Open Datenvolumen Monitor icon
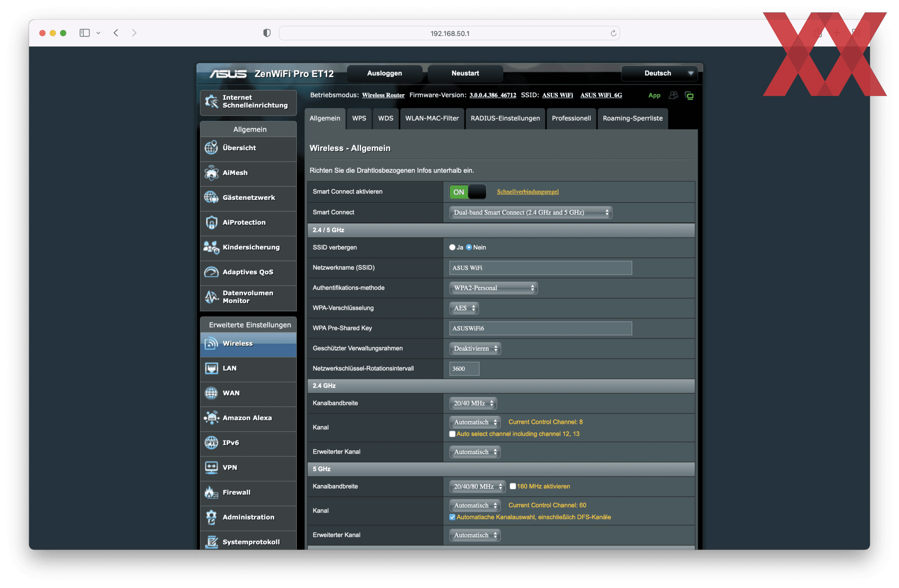The image size is (899, 588). pos(211,297)
